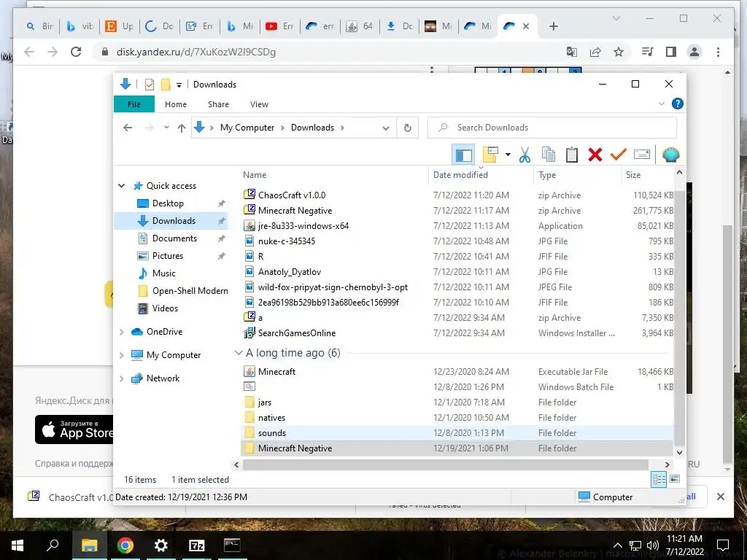The height and width of the screenshot is (560, 747).
Task: Click the Explorer help question mark icon
Action: coord(677,104)
